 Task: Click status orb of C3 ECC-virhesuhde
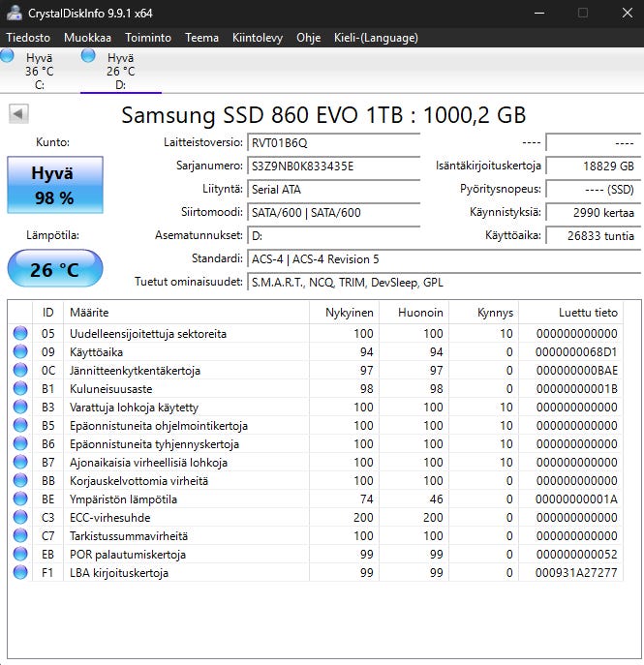[20, 518]
